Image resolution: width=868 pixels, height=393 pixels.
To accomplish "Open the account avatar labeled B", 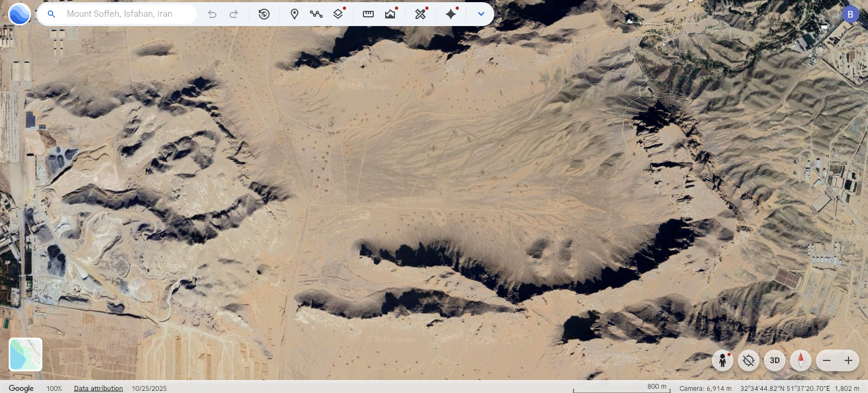I will click(850, 14).
